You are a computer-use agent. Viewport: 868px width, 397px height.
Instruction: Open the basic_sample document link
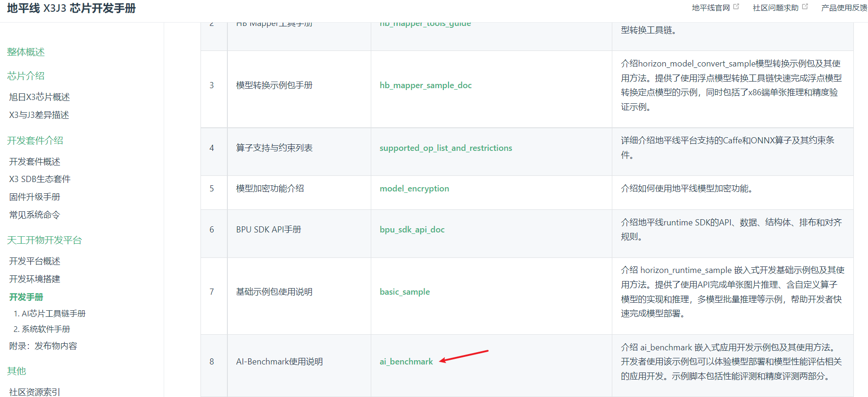404,292
